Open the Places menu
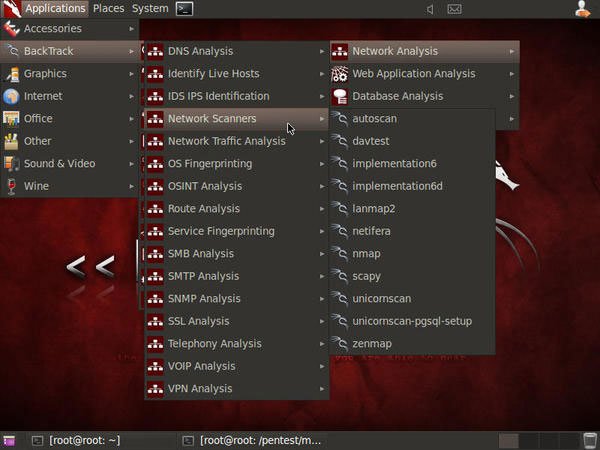Viewport: 600px width, 450px height. pos(109,8)
